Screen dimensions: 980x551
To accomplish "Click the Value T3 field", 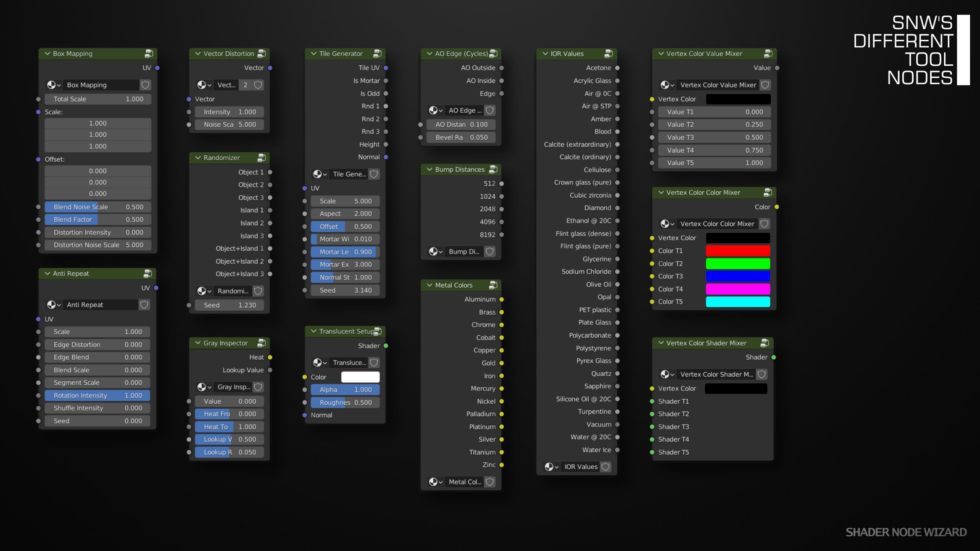I will coord(715,137).
